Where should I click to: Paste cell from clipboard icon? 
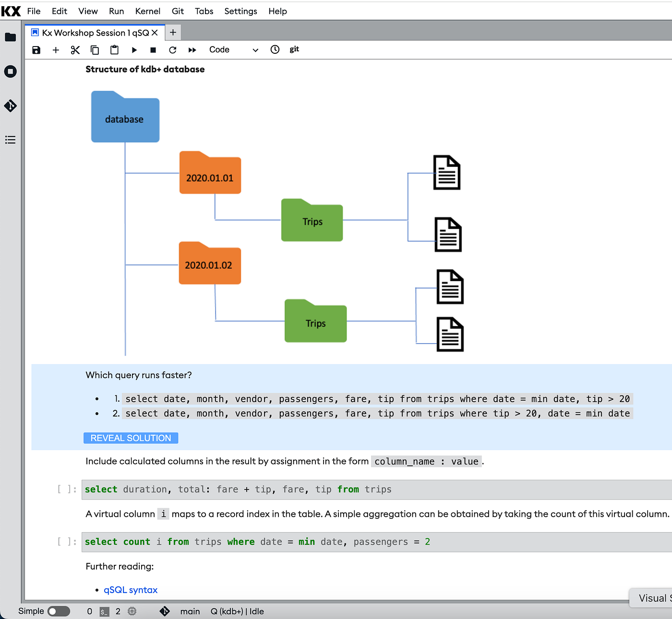[114, 50]
